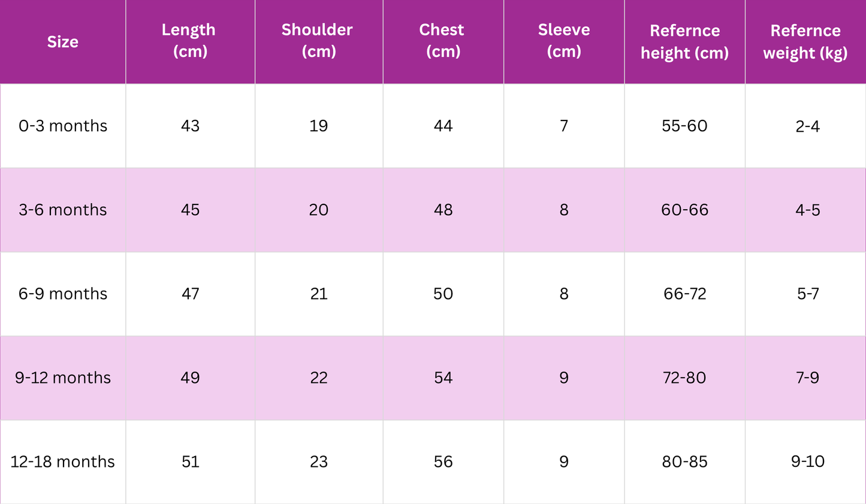
Task: Click the Shoulder (cm) column header
Action: coord(318,41)
